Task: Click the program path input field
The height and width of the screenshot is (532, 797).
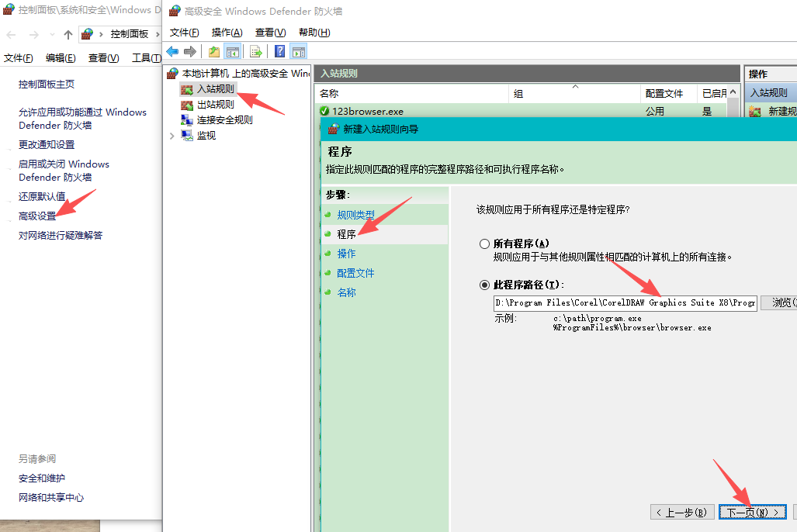Action: pyautogui.click(x=621, y=302)
